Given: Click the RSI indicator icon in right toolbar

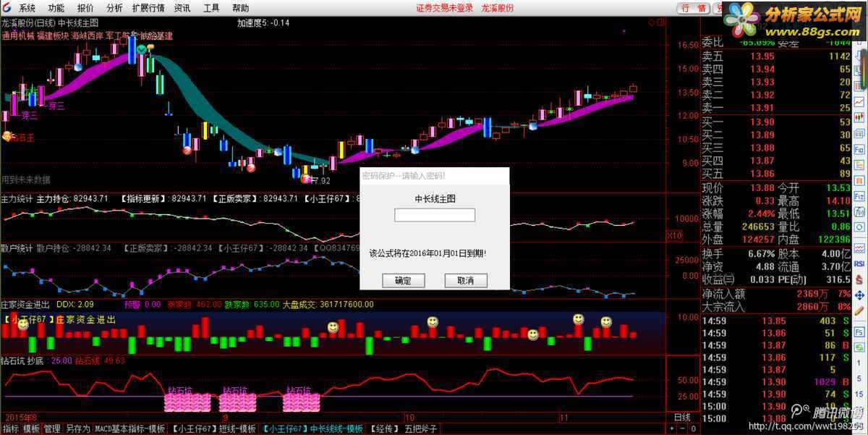Looking at the screenshot, I should pyautogui.click(x=860, y=263).
